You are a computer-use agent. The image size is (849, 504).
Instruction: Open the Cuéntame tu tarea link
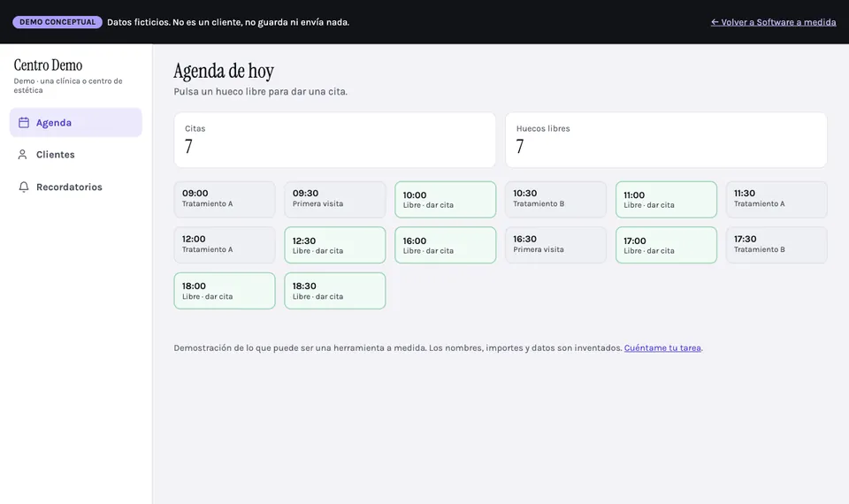pos(662,347)
